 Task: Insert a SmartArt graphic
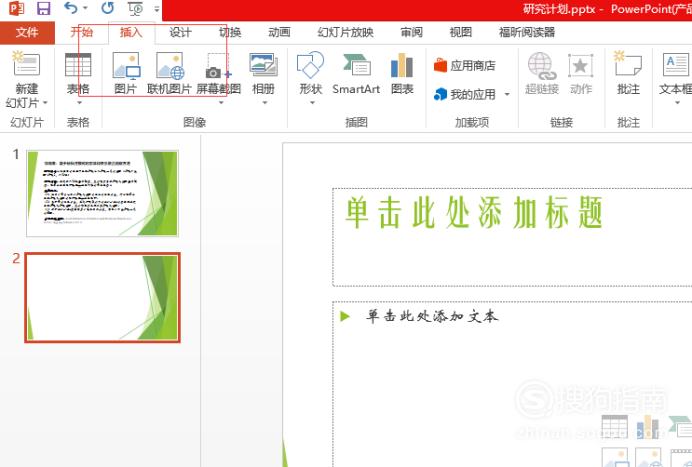(x=356, y=73)
